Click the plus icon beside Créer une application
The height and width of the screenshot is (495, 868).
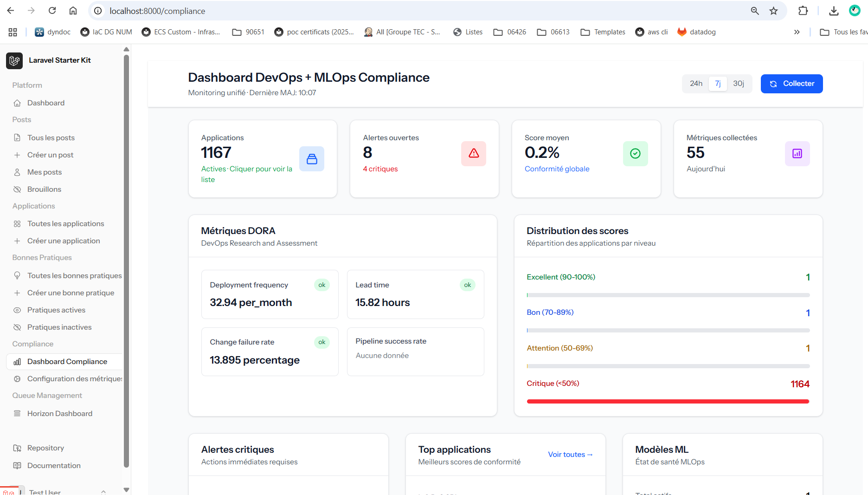coord(17,241)
